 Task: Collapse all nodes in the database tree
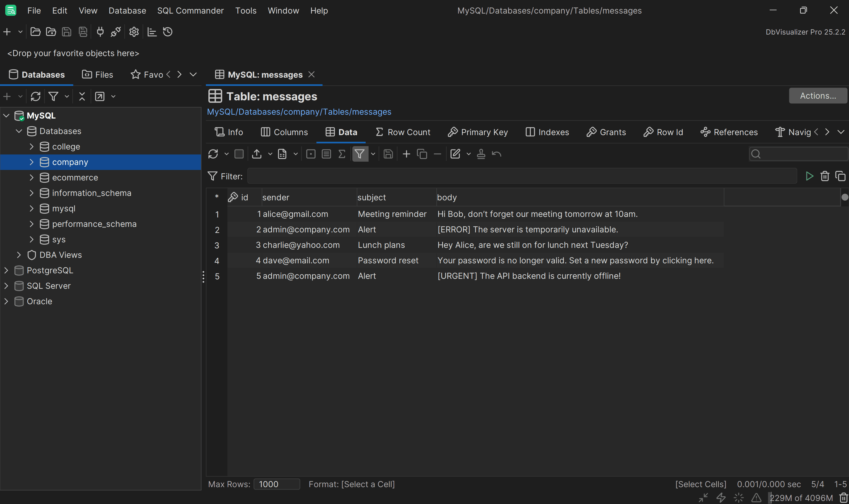pos(82,96)
